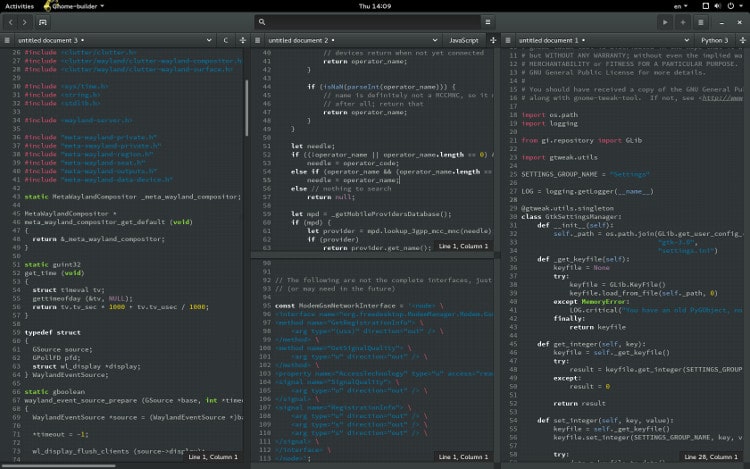
Task: Open document list icon for untitled document 1
Action: tap(508, 40)
